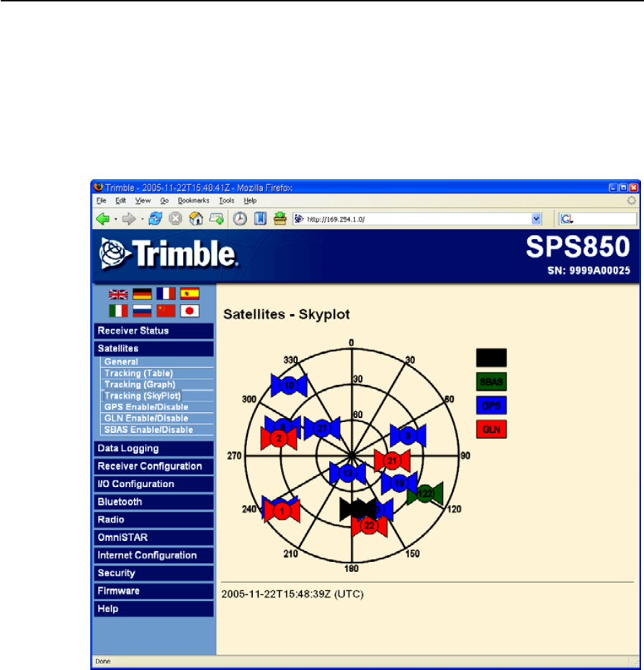Open the browser Help menu
Screen dimensions: 644x670
click(250, 200)
